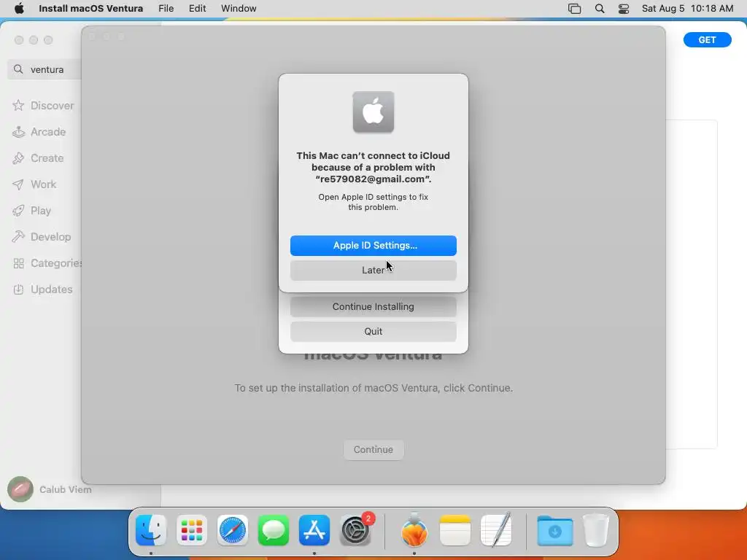Click the Work paper plane icon
747x560 pixels.
coord(18,184)
